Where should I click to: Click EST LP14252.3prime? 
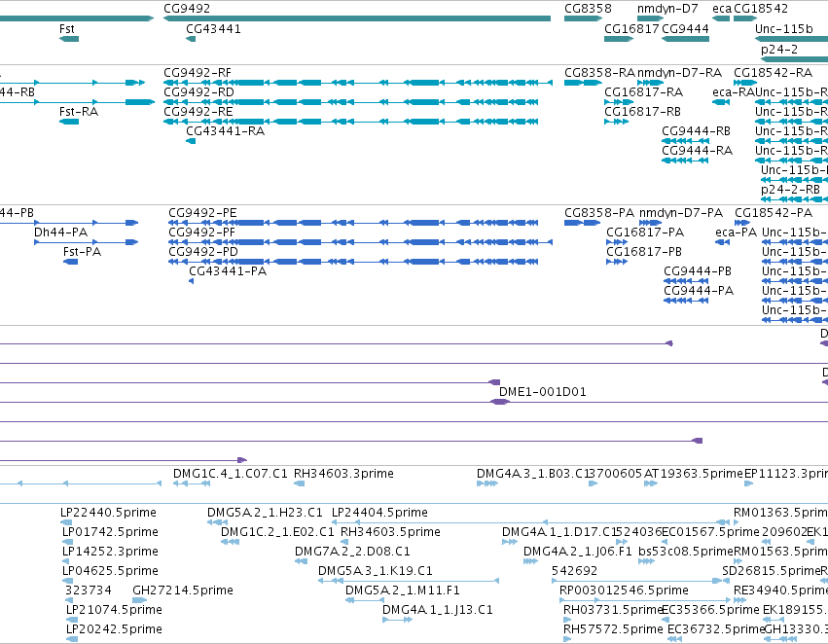110,553
